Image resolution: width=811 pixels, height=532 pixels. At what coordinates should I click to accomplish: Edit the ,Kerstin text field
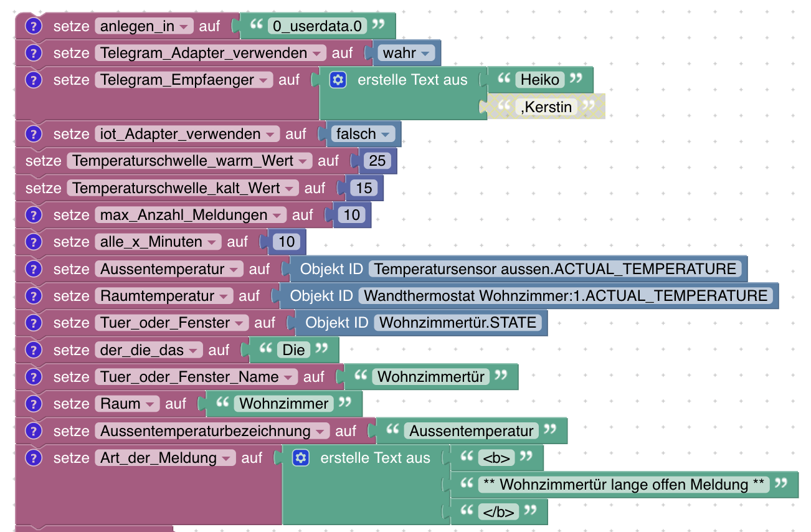click(x=546, y=107)
